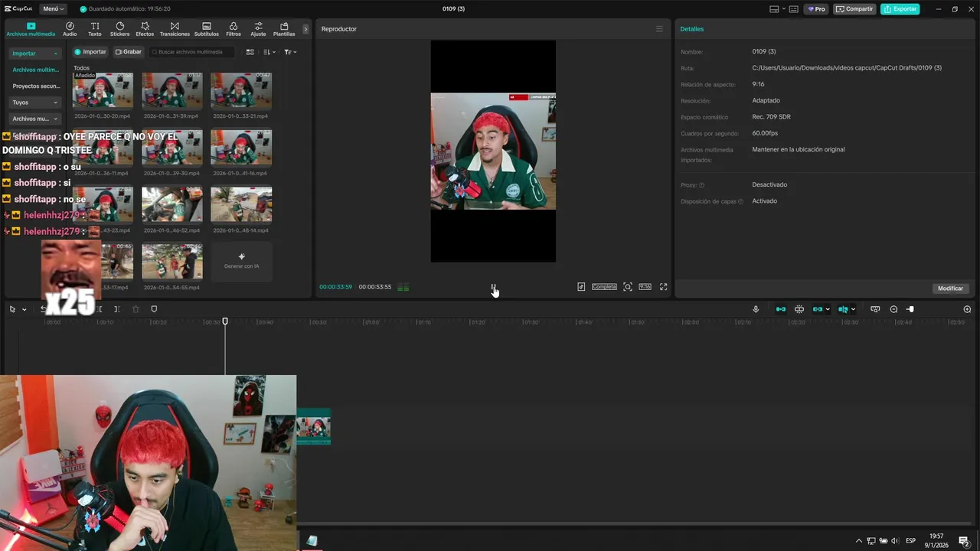Screen dimensions: 980x551
Task: Open the player music note icon
Action: (x=581, y=287)
